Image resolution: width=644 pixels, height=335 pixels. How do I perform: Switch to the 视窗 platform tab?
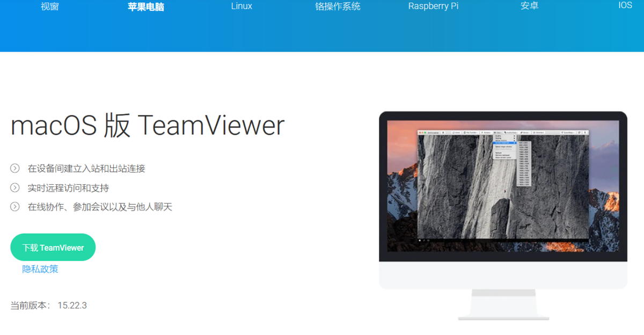click(x=50, y=6)
